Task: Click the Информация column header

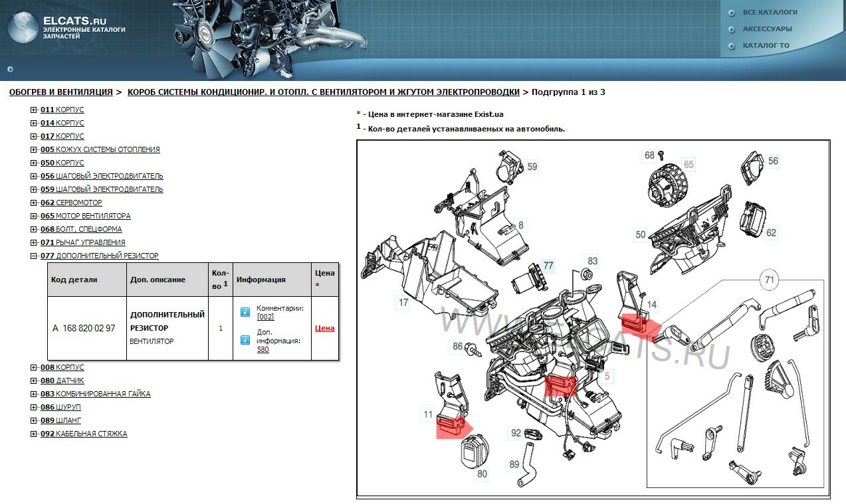Action: click(272, 280)
